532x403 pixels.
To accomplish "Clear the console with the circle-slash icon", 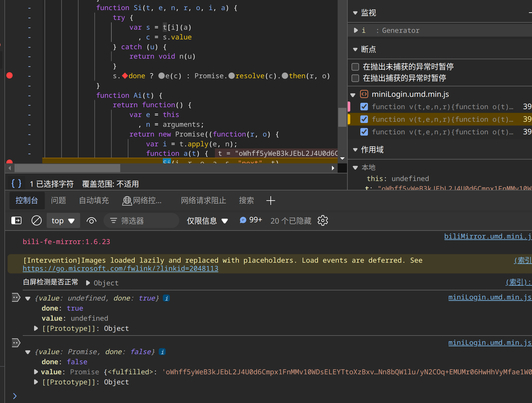I will click(x=37, y=220).
